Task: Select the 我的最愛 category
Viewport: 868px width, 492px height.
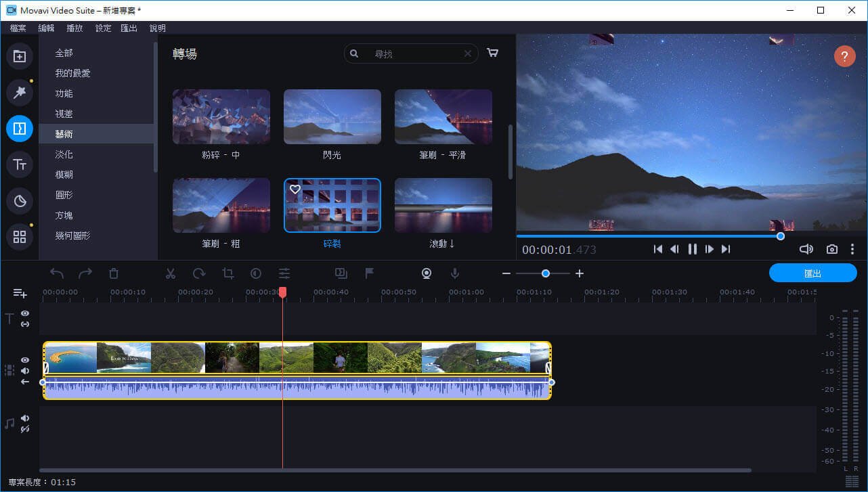Action: (96, 73)
